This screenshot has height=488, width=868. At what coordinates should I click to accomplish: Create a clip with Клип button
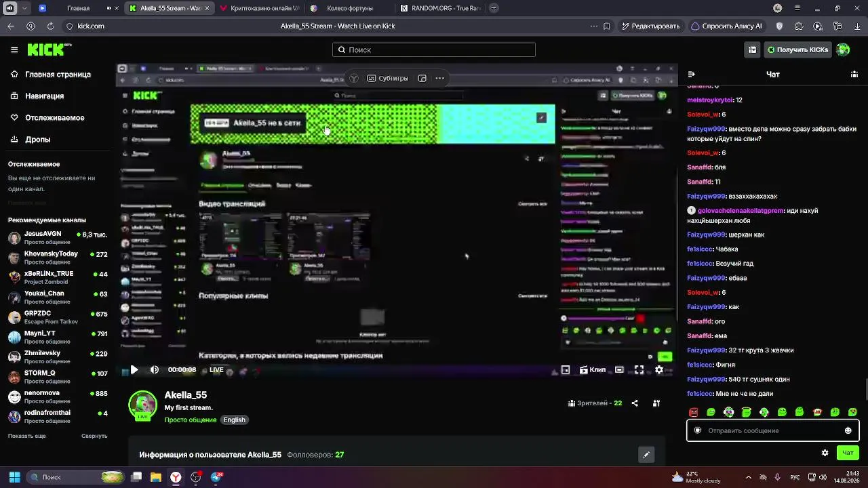(x=593, y=370)
